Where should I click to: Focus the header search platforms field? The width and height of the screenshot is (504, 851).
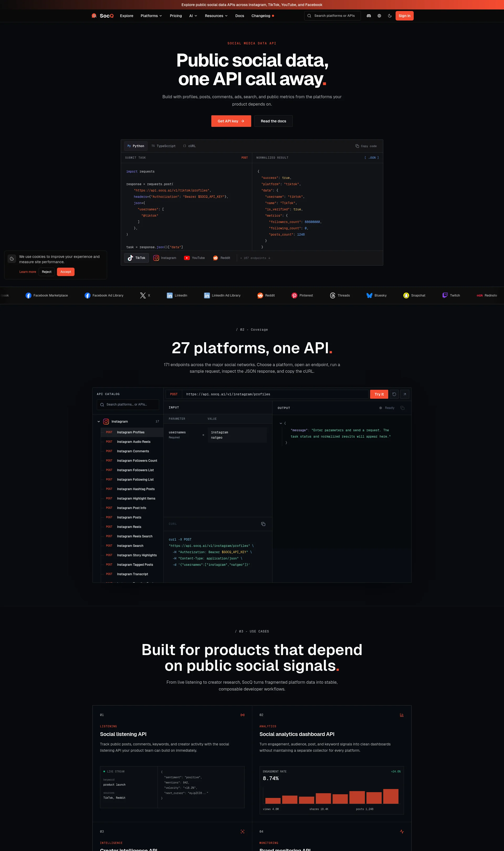point(333,15)
